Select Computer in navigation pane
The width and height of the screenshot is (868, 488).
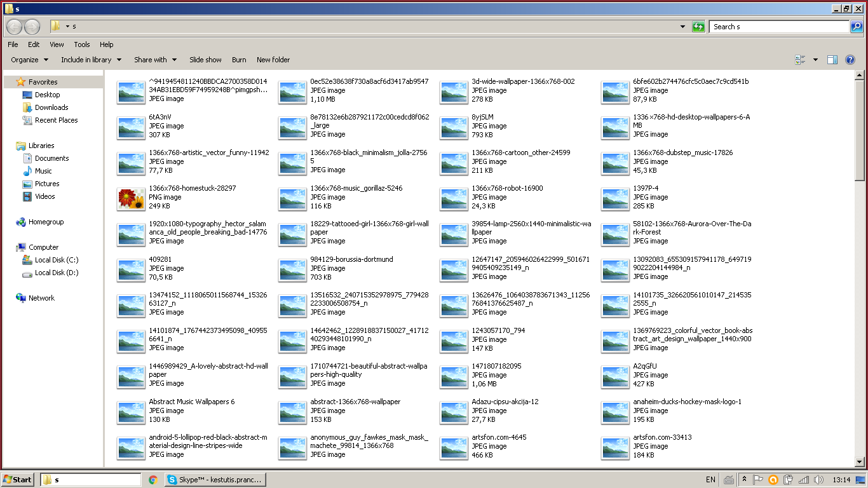coord(43,247)
